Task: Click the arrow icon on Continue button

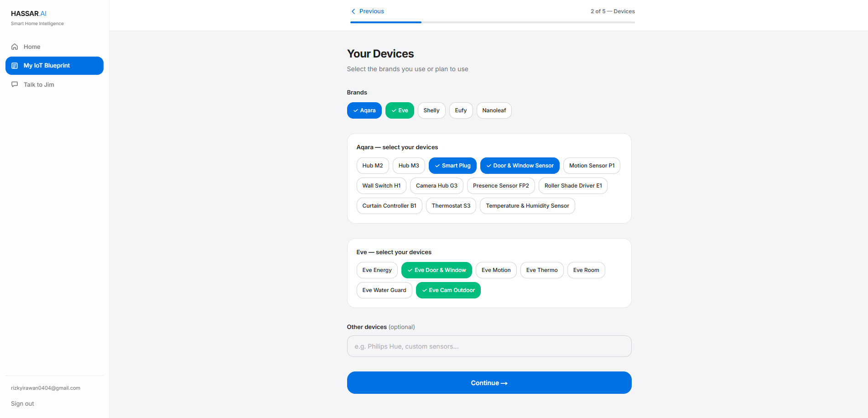Action: click(504, 383)
